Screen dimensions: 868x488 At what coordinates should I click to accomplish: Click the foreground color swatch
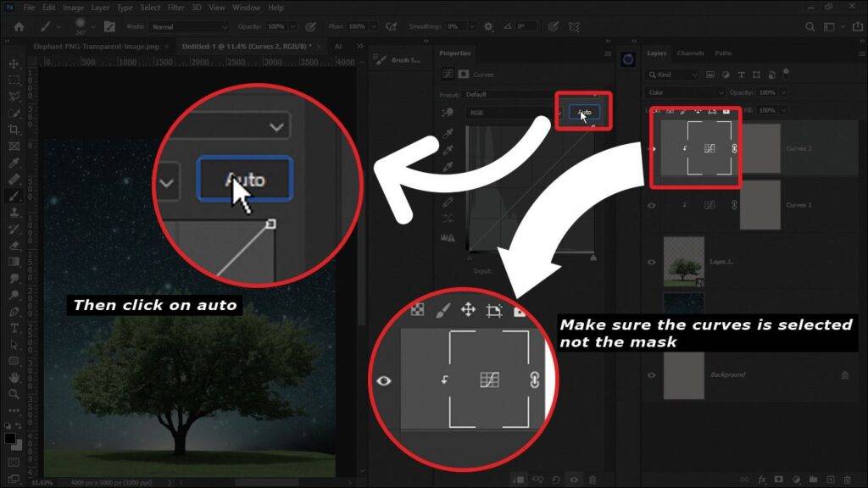[x=9, y=439]
